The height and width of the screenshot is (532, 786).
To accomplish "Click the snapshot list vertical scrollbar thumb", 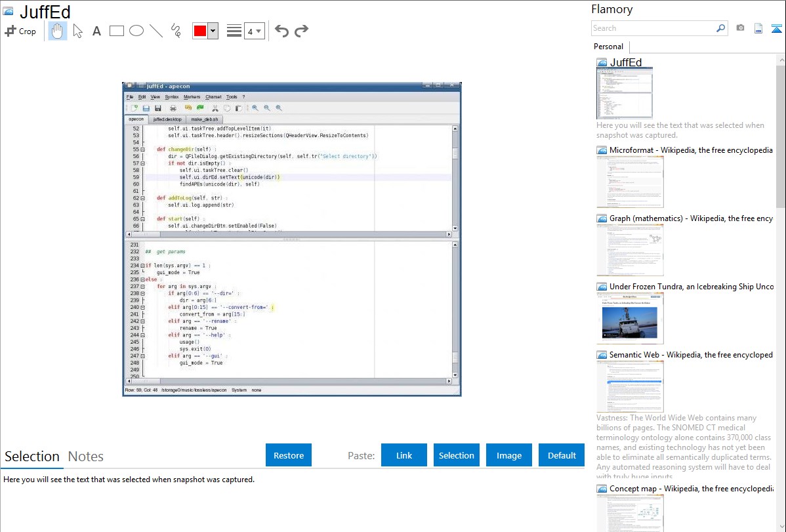I will (781, 135).
